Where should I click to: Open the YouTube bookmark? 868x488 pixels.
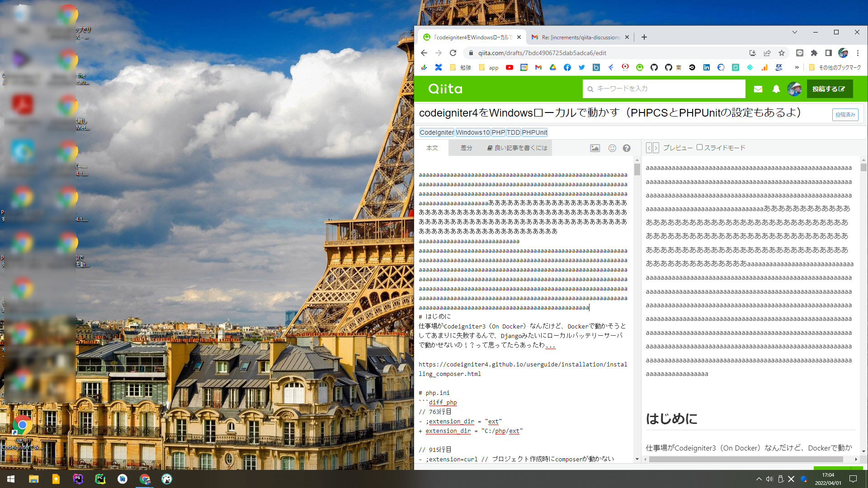click(x=509, y=67)
